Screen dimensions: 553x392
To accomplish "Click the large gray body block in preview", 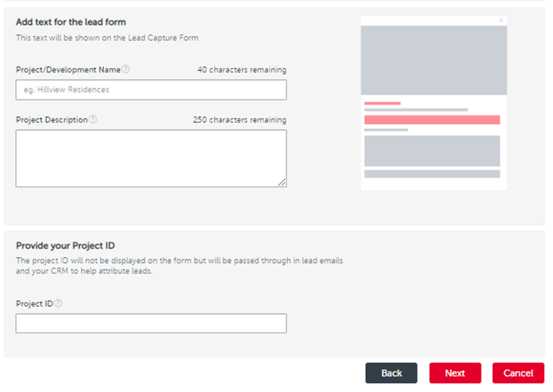I will 432,150.
